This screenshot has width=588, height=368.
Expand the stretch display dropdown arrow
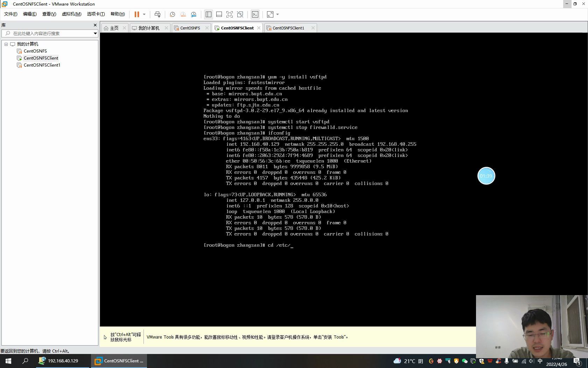tap(278, 14)
